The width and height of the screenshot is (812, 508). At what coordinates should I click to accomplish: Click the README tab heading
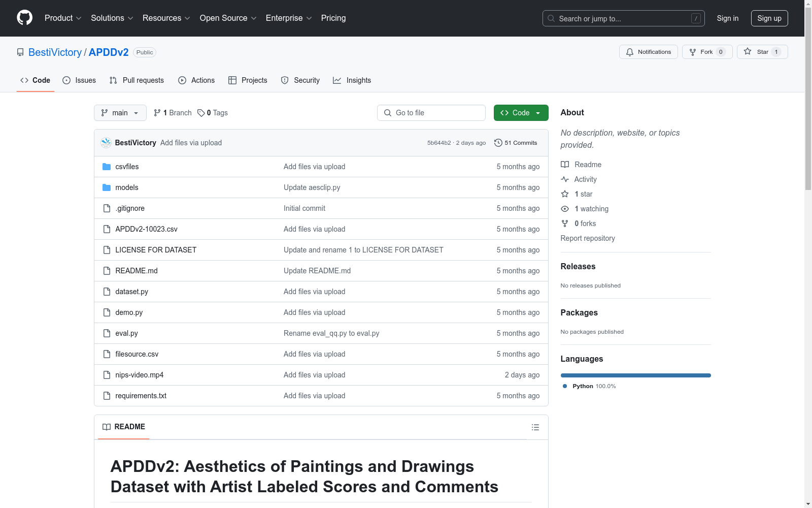click(124, 427)
